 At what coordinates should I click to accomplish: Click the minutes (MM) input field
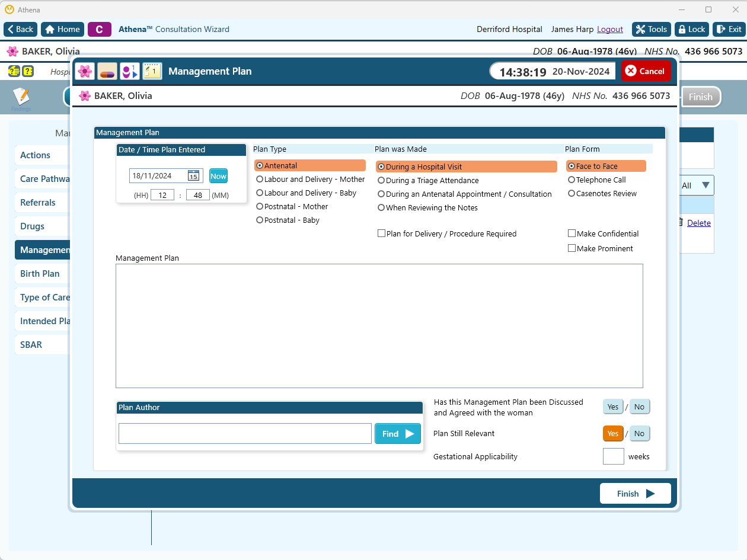[198, 195]
